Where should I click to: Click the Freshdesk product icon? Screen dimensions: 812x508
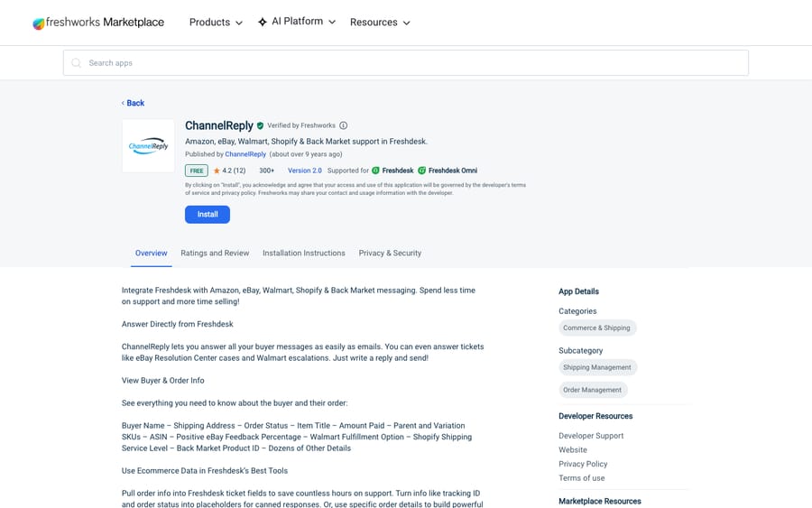375,171
